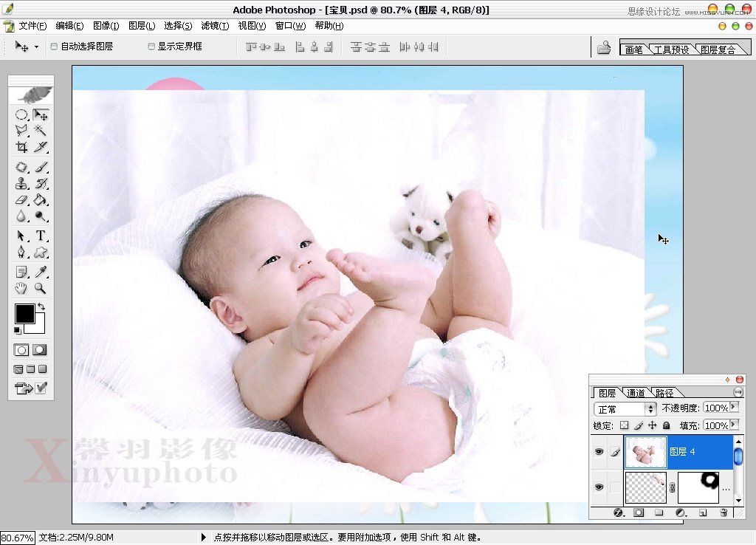Click the file browser folder icon
This screenshot has height=545, width=756.
[604, 47]
